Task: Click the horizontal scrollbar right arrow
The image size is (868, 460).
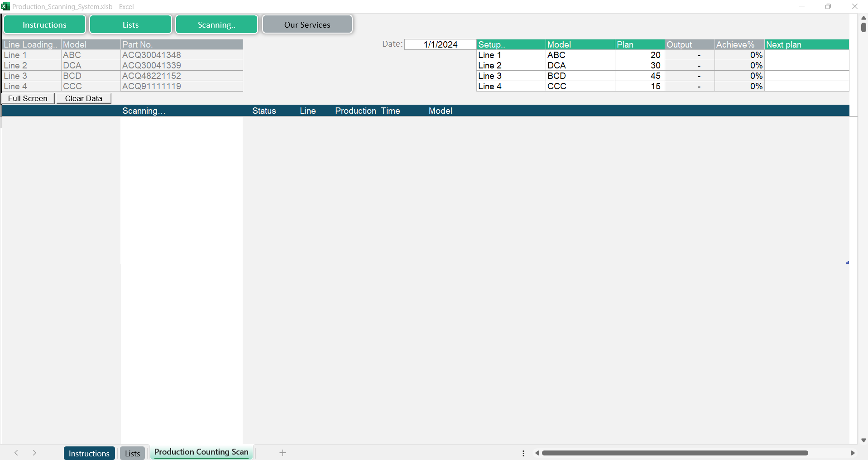Action: 853,453
